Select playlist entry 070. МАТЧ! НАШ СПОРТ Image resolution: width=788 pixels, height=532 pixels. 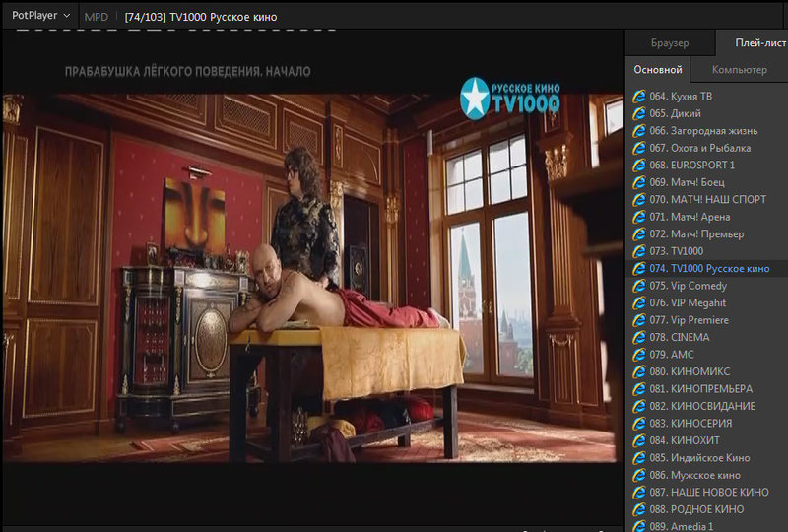[x=707, y=200]
